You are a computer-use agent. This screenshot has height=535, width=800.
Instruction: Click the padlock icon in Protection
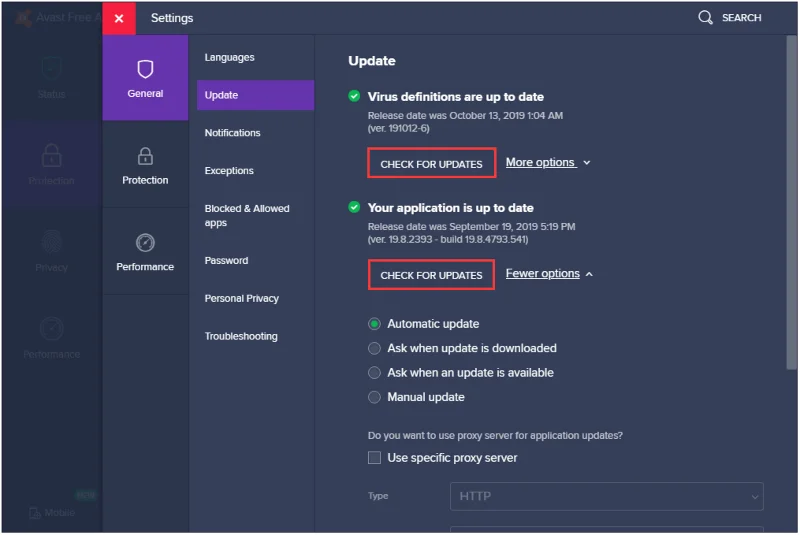coord(145,156)
